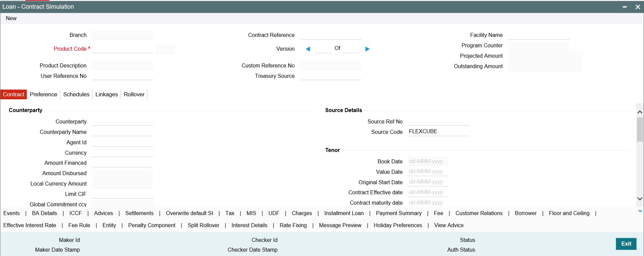Open Holiday Preferences link
Screen dimensions: 644x256
pyautogui.click(x=398, y=225)
